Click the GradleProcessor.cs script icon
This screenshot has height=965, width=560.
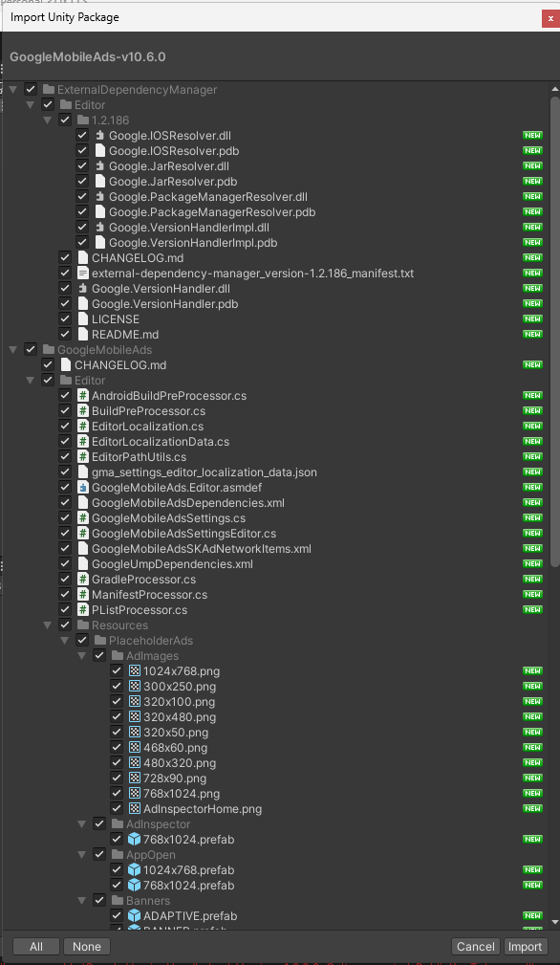click(83, 580)
